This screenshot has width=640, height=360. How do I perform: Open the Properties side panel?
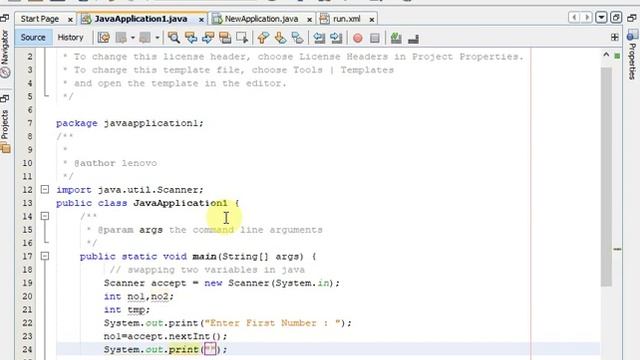(x=632, y=55)
